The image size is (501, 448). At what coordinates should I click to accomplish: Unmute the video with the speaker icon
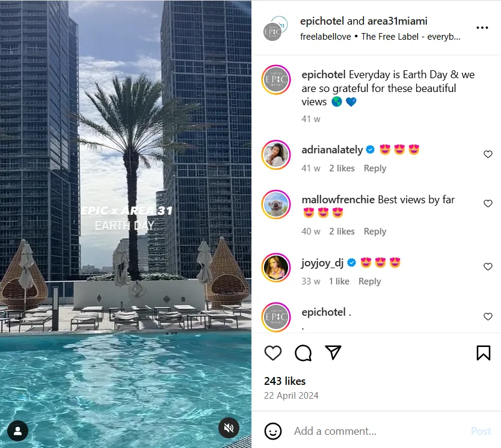pyautogui.click(x=229, y=428)
